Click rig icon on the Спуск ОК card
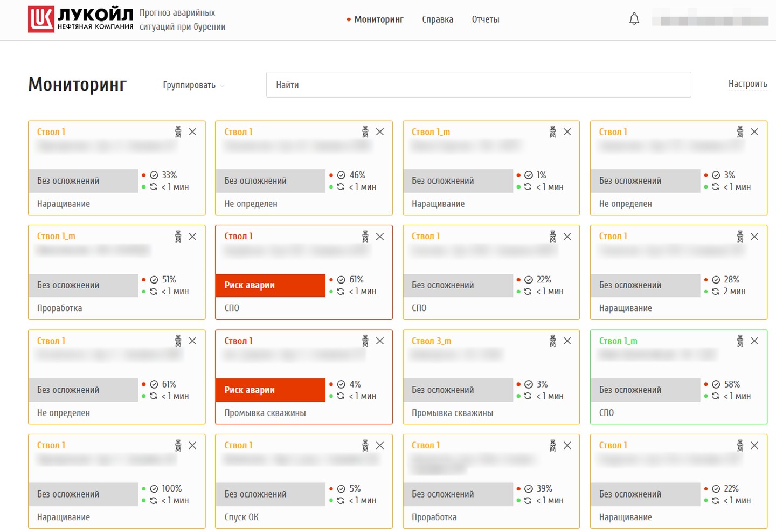This screenshot has width=776, height=532. click(365, 446)
